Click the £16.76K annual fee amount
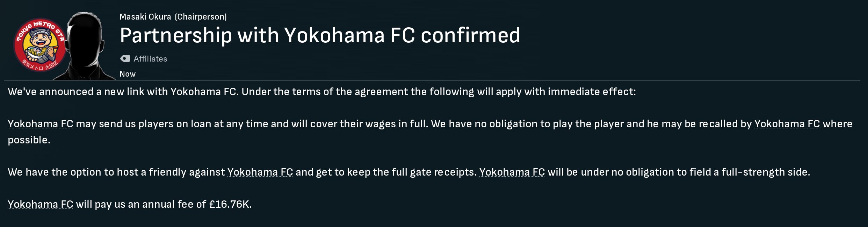The width and height of the screenshot is (868, 227). [230, 204]
